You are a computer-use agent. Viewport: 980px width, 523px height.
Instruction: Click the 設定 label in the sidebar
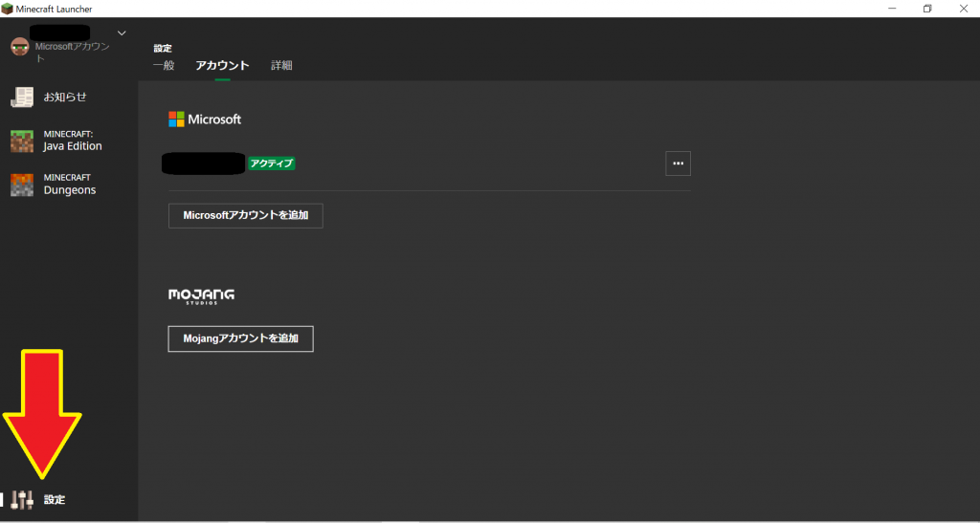[55, 500]
